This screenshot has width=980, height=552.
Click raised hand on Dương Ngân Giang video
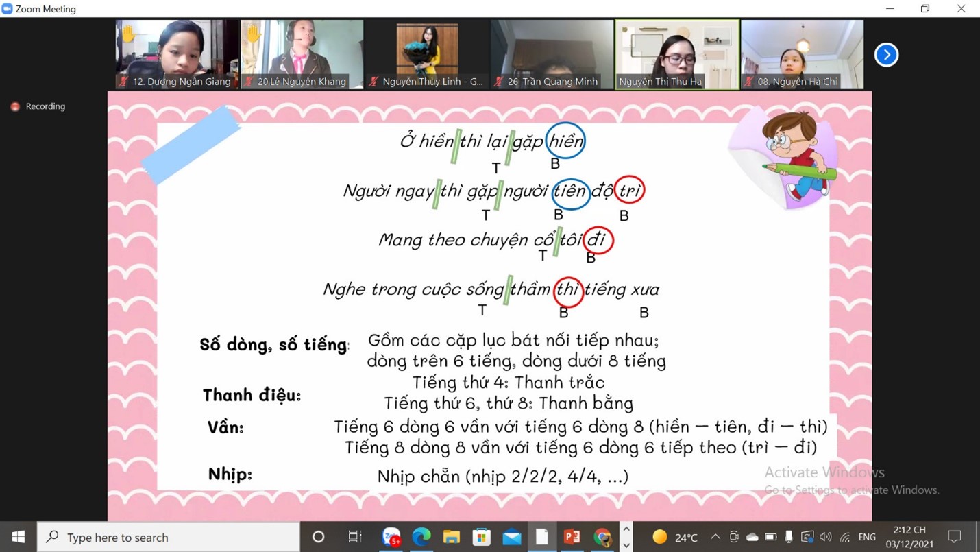(128, 32)
